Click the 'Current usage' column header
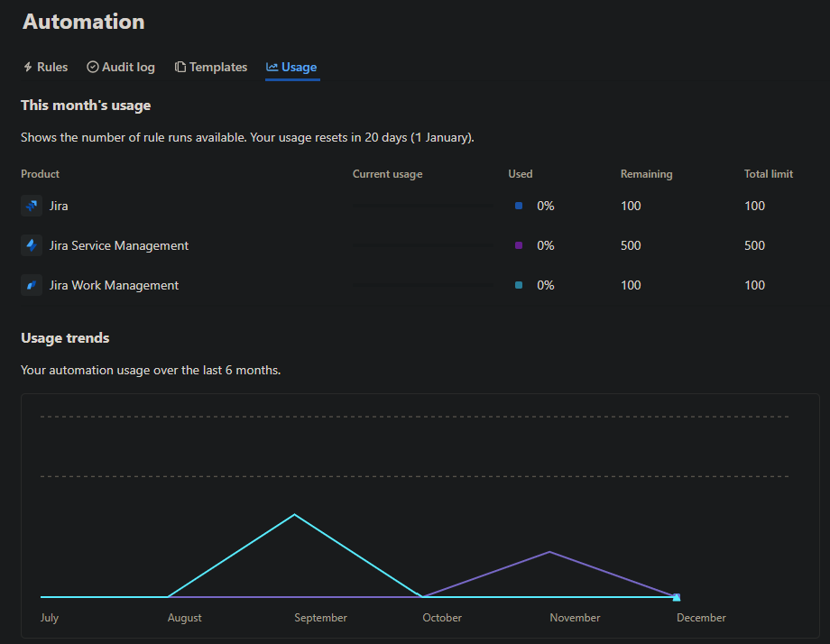Image resolution: width=830 pixels, height=644 pixels. [x=387, y=174]
